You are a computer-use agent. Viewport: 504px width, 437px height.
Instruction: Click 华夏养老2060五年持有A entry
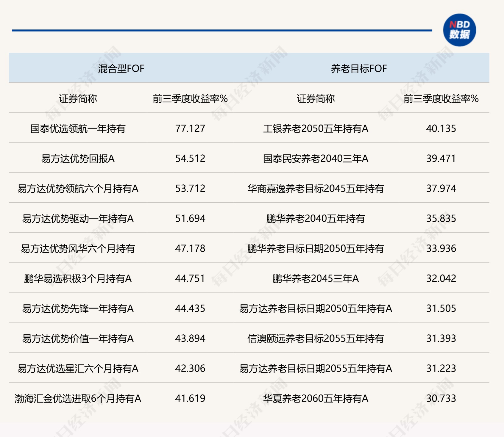(316, 399)
